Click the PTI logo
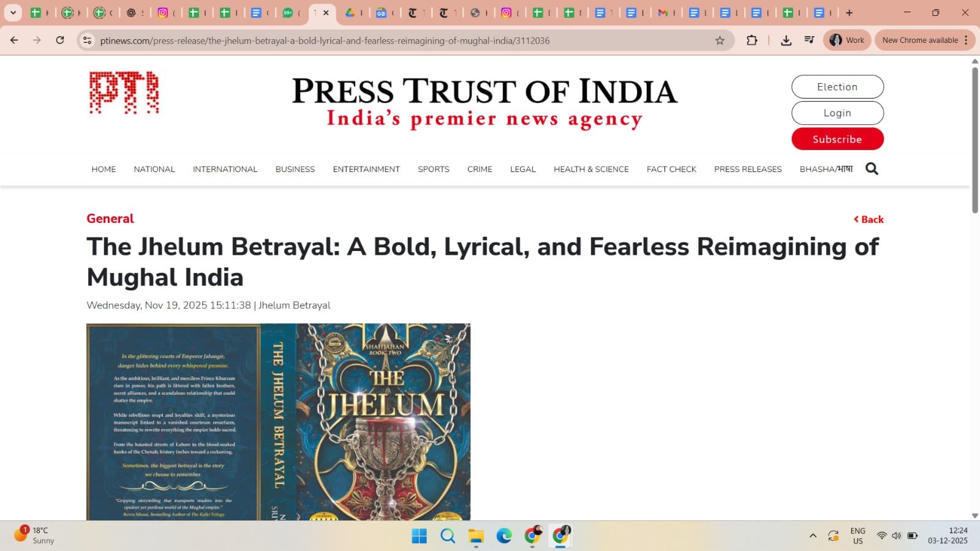Screen dimensions: 980x551 pyautogui.click(x=124, y=93)
